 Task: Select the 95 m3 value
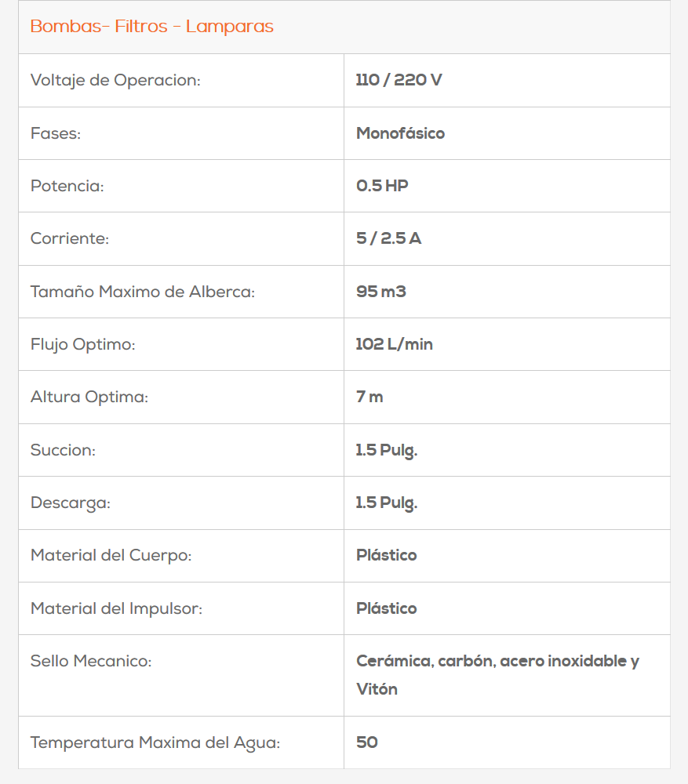[380, 292]
